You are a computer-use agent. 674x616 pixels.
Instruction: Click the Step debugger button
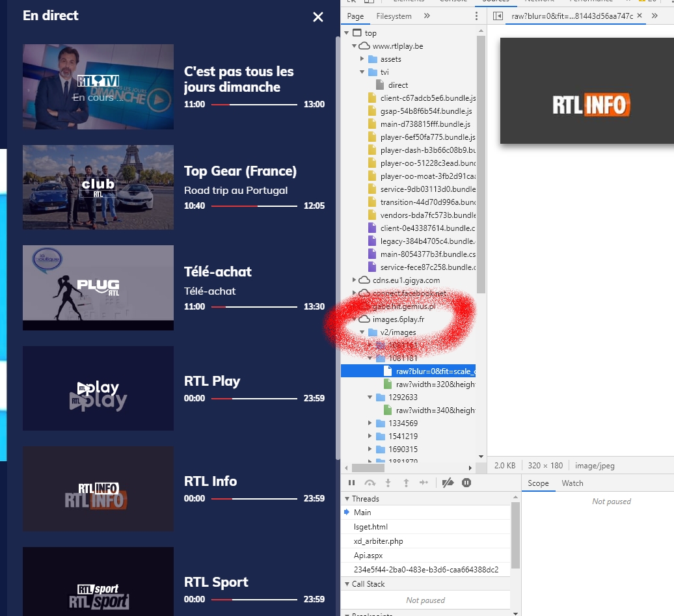click(x=424, y=483)
